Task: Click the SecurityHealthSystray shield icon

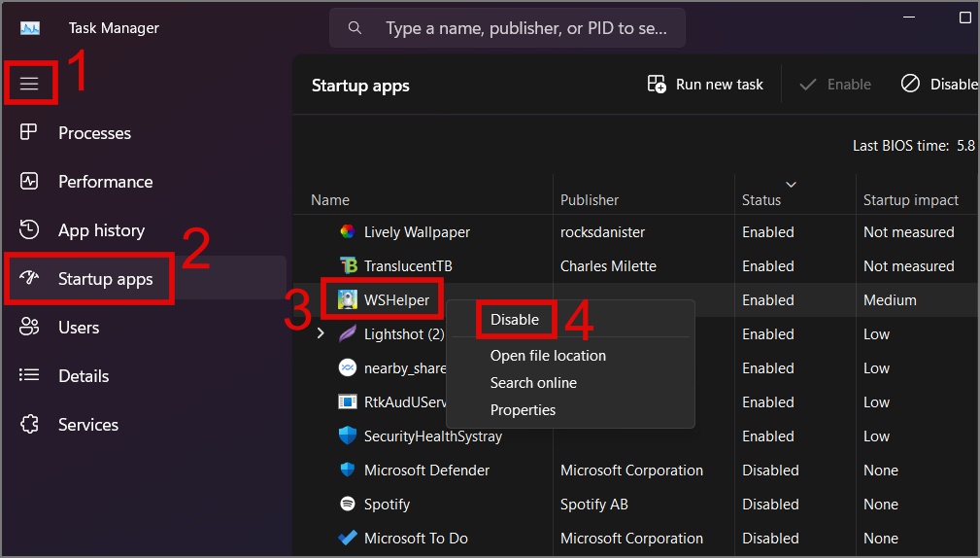Action: [348, 436]
